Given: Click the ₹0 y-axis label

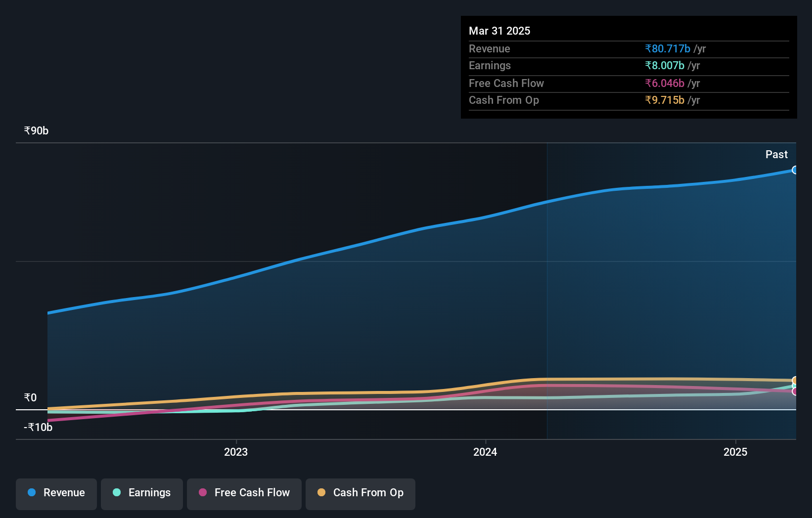Looking at the screenshot, I should coord(31,398).
